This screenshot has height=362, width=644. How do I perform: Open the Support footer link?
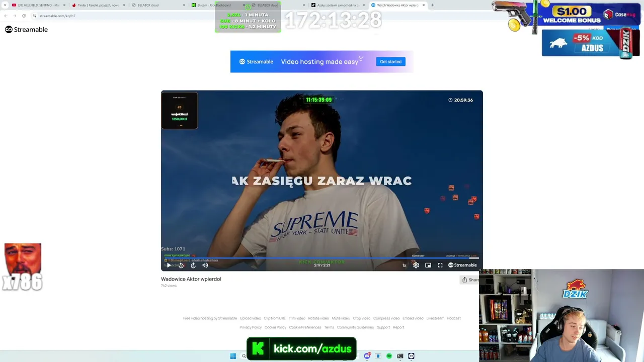383,327
